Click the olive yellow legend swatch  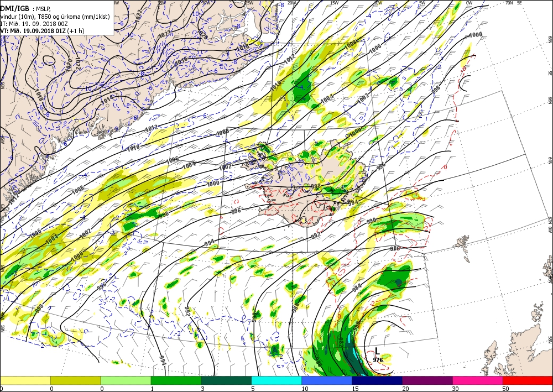(75, 380)
